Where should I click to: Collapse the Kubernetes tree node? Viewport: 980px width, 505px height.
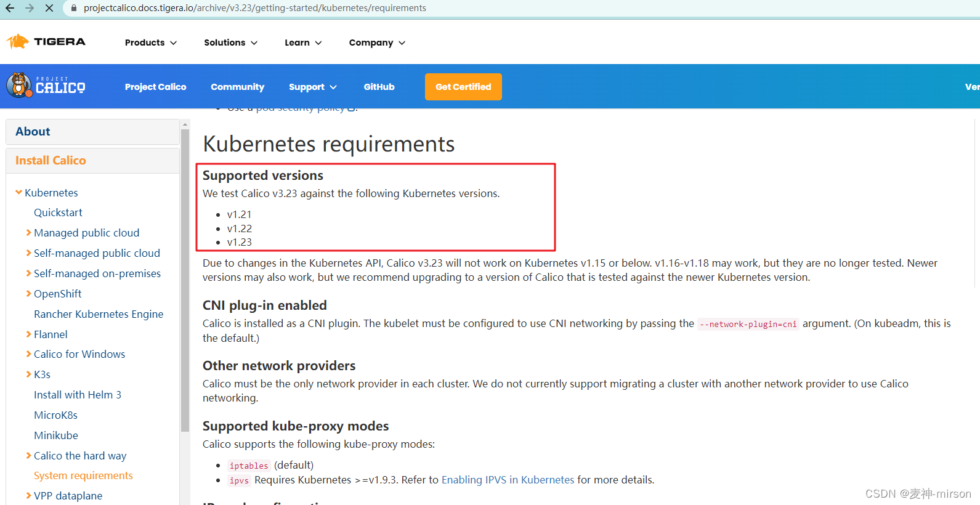[19, 193]
